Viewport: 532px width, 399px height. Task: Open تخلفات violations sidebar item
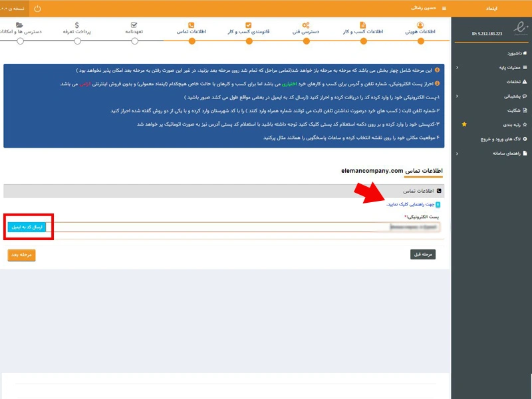pyautogui.click(x=517, y=82)
